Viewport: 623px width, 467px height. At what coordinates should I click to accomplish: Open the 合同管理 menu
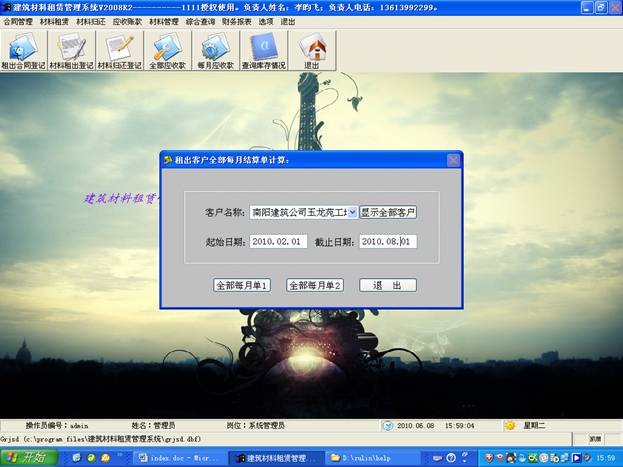(18, 21)
